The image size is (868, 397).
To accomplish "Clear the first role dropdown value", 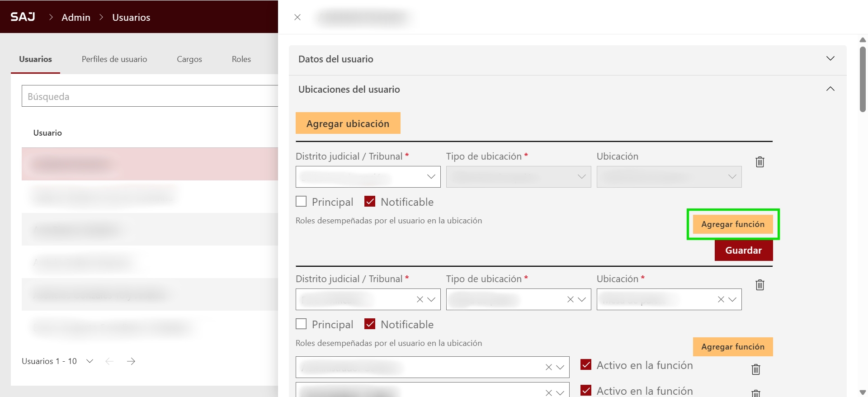I will pos(548,367).
